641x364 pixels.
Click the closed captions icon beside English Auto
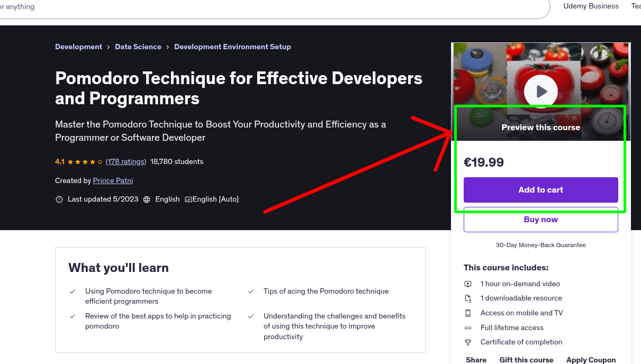[188, 199]
